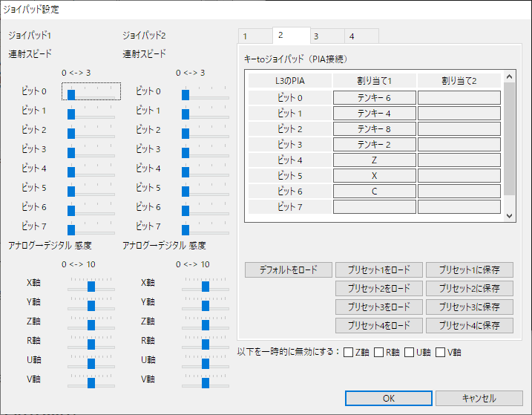Load preset 1 with プリセット1をロード
532x415 pixels.
click(x=379, y=269)
